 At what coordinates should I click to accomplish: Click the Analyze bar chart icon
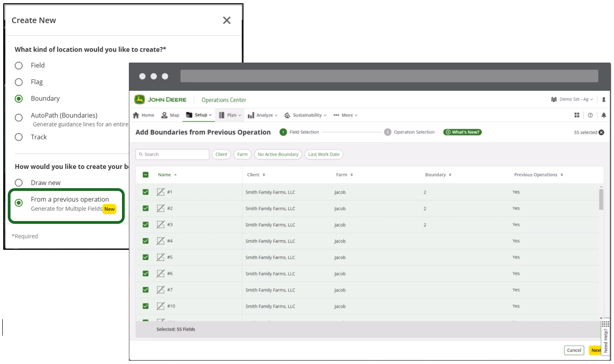pyautogui.click(x=251, y=116)
